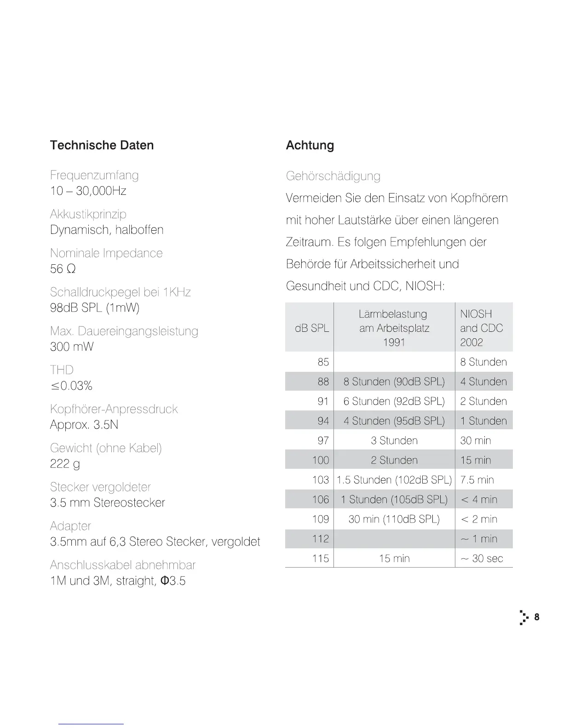Viewport: 563px width, 728px height.
Task: Click the 3.5 mm Stereostecker text
Action: tap(107, 503)
